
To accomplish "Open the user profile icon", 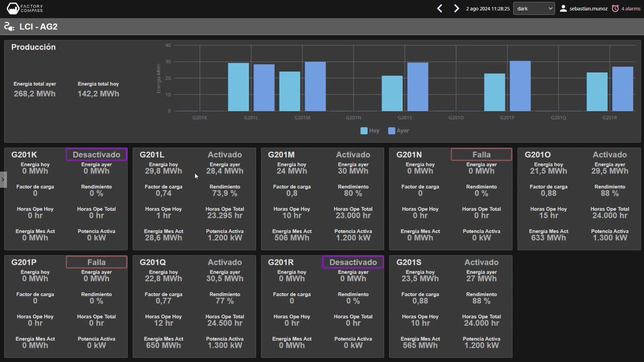I will 563,9.
